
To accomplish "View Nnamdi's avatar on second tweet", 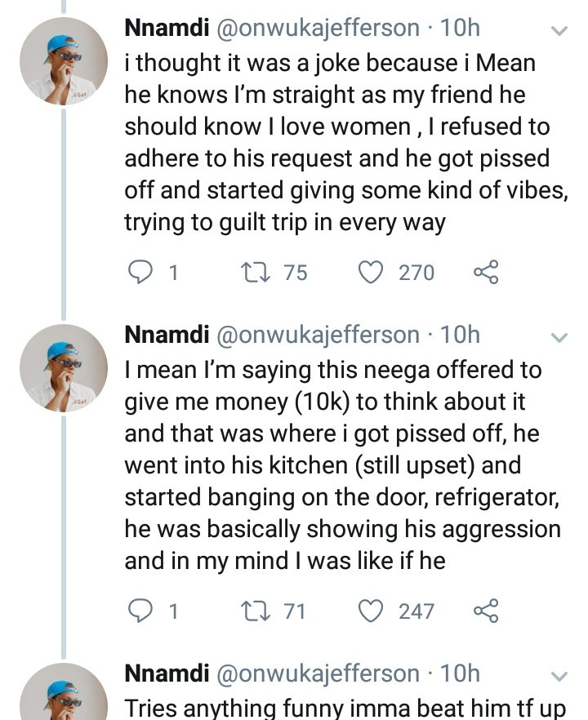I will (64, 368).
